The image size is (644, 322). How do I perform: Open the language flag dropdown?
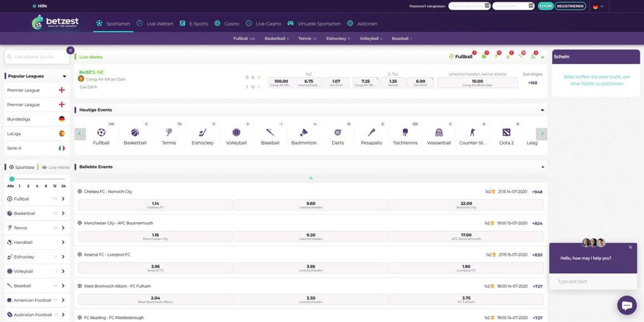[x=598, y=6]
